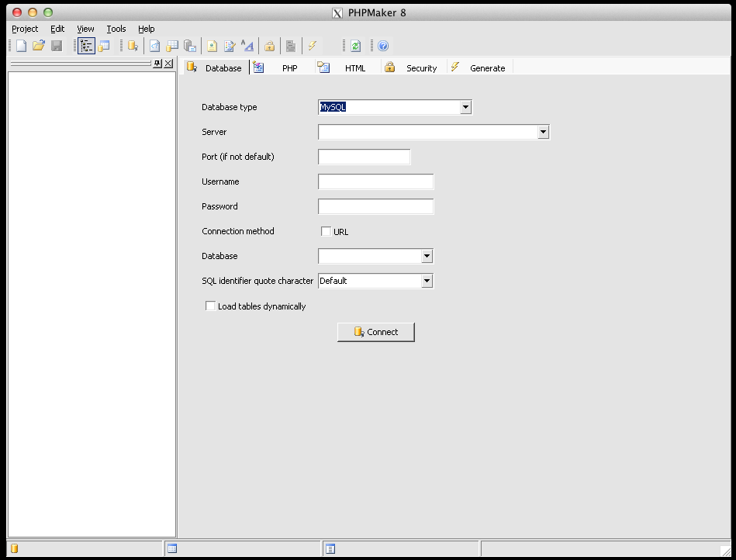Click the font style 'A' icon

pyautogui.click(x=247, y=46)
